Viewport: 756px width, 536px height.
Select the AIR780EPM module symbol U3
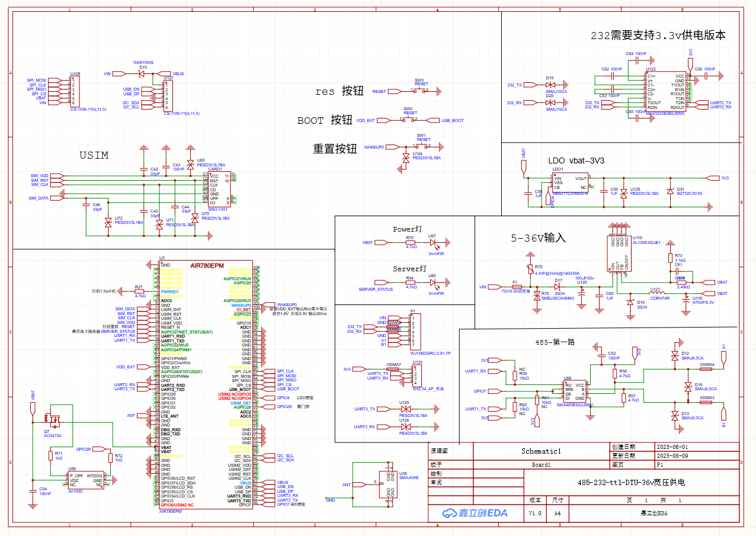(206, 385)
